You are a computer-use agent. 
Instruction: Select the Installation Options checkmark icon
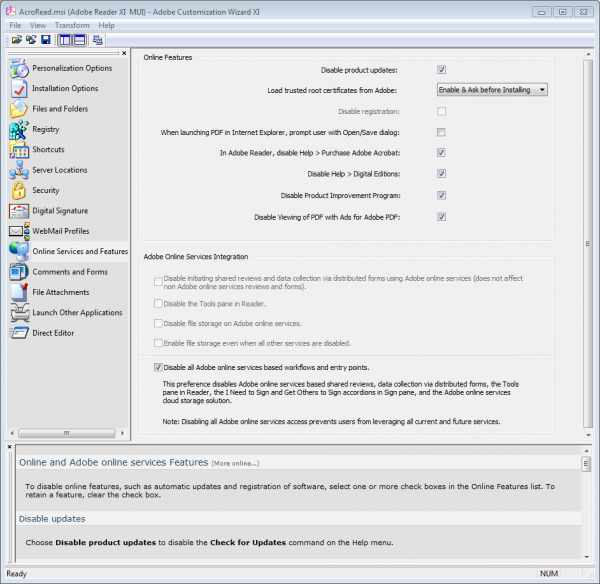tap(19, 89)
